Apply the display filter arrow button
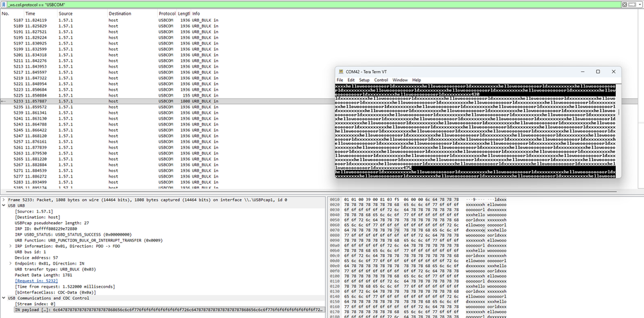The width and height of the screenshot is (644, 318). (x=631, y=5)
